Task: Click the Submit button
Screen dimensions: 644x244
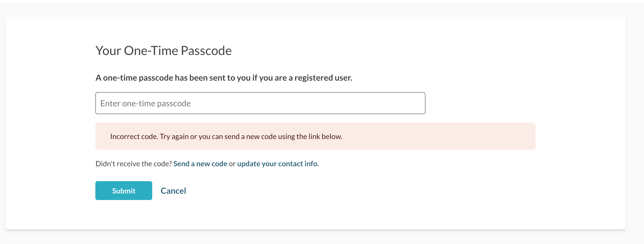Action: coord(124,191)
